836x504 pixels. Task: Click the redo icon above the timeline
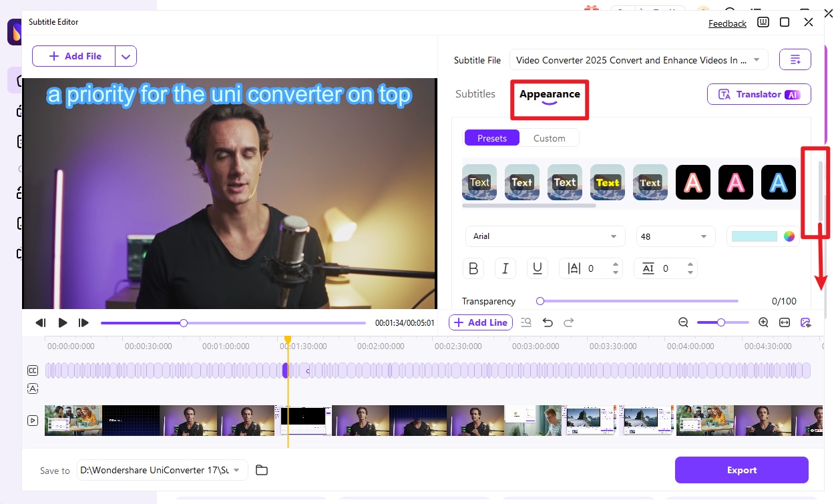pos(568,322)
